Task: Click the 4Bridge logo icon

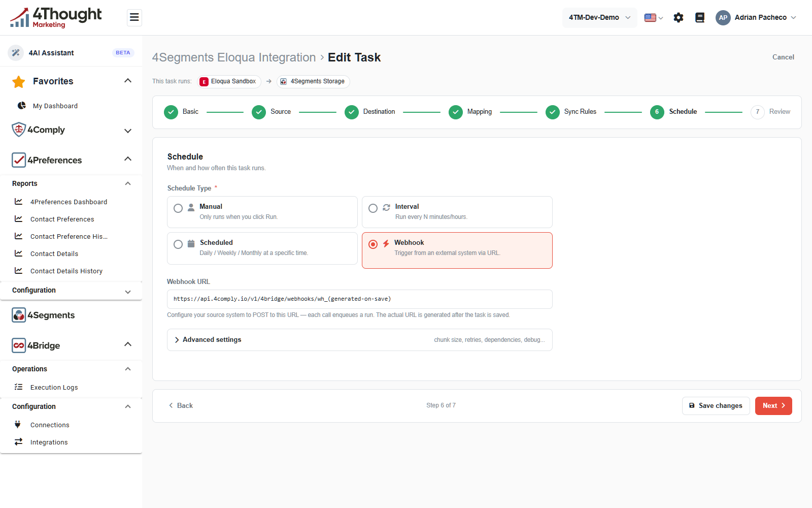Action: (x=19, y=345)
